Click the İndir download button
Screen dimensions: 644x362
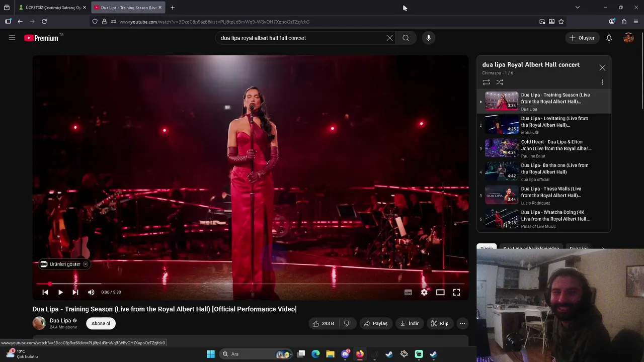(409, 323)
